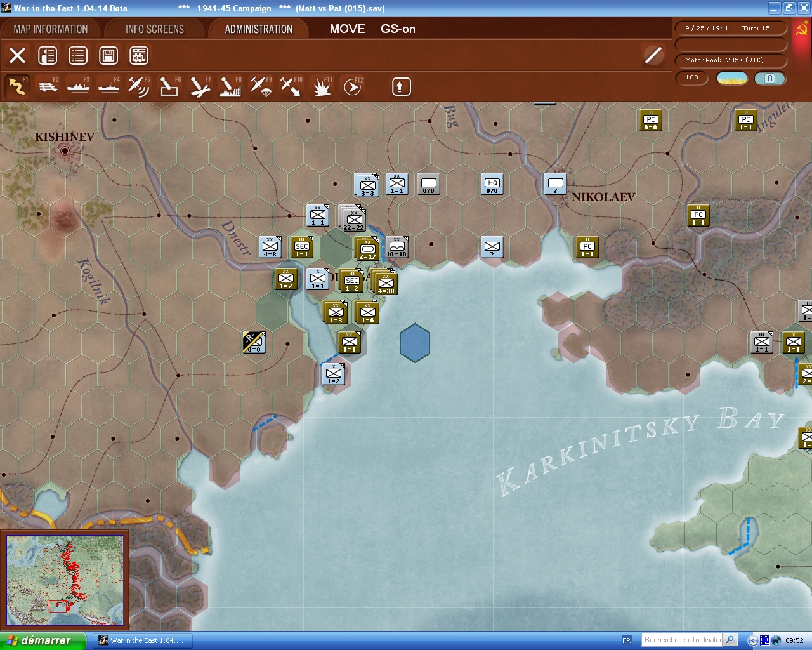812x650 pixels.
Task: Select the 1=6 infantry unit stack
Action: point(367,312)
